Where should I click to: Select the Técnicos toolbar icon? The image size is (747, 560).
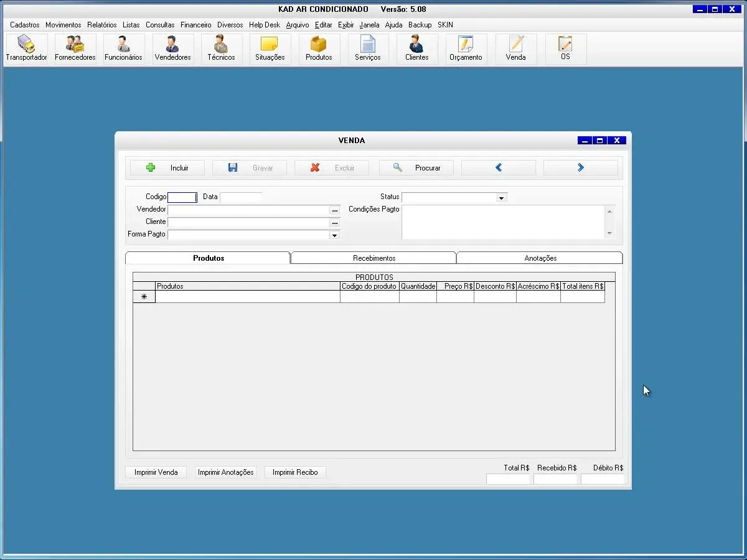click(x=221, y=49)
